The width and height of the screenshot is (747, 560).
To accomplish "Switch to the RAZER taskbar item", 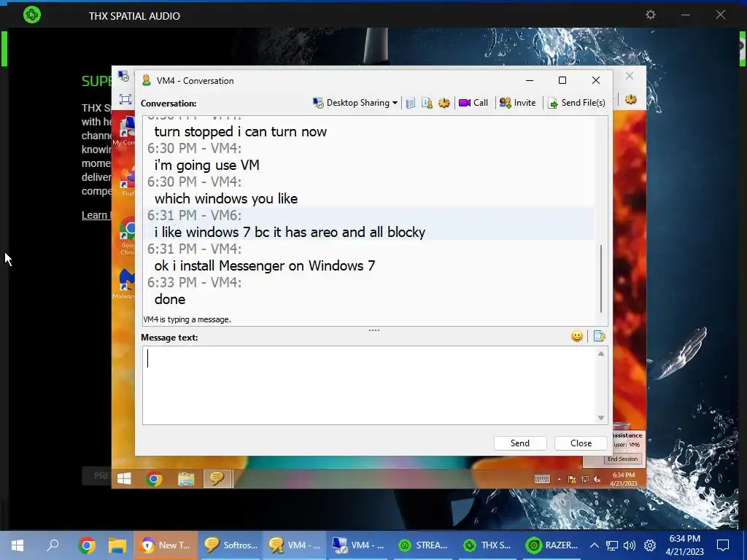I will click(x=551, y=545).
